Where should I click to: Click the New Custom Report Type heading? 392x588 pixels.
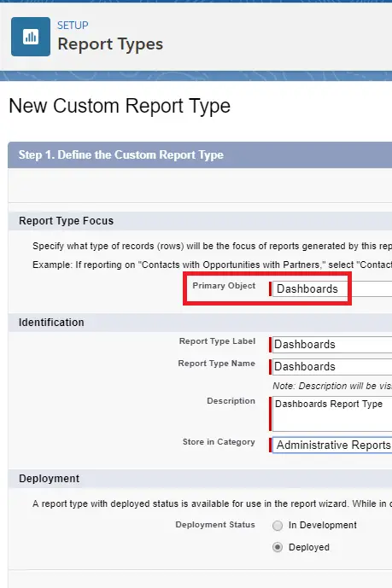pos(120,106)
